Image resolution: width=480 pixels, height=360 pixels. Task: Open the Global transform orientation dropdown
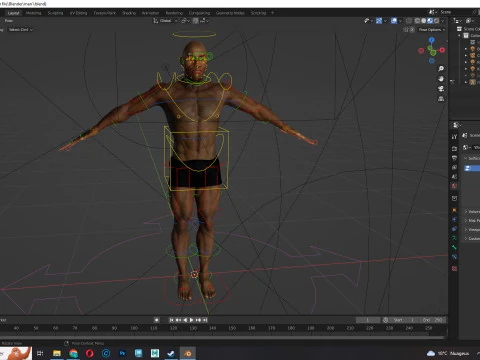pos(165,21)
